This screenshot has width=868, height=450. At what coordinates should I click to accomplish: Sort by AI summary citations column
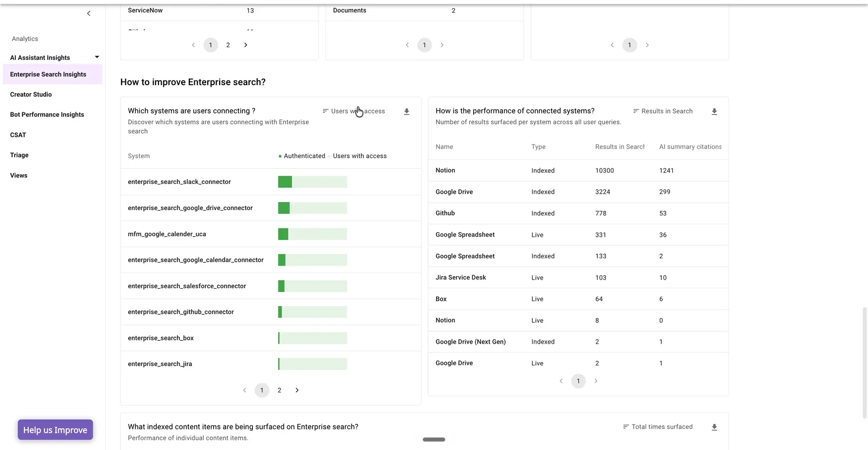(x=690, y=147)
